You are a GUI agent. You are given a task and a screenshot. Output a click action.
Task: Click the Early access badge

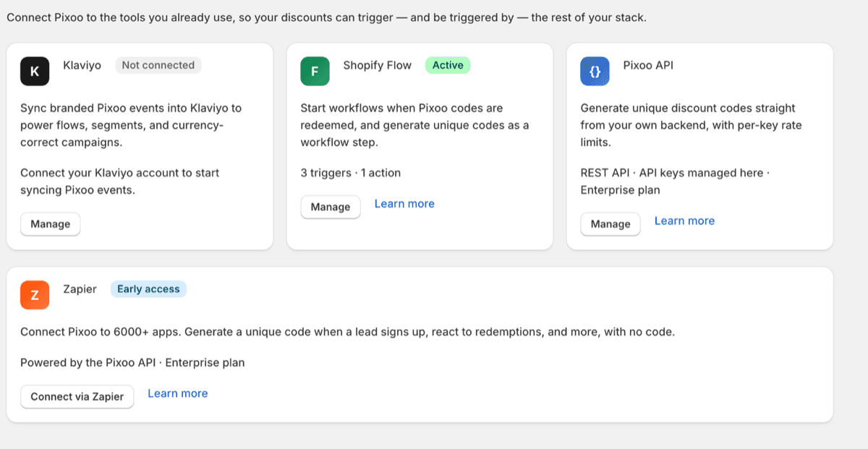pyautogui.click(x=148, y=289)
